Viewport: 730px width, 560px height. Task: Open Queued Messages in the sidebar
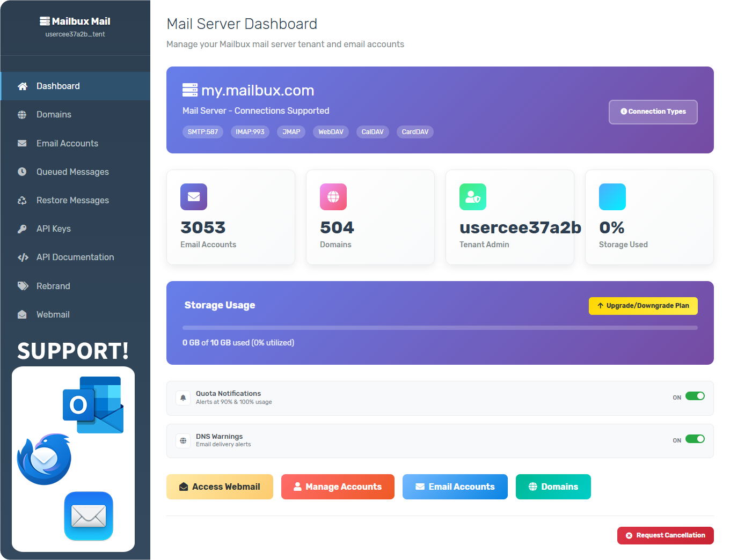pyautogui.click(x=76, y=172)
